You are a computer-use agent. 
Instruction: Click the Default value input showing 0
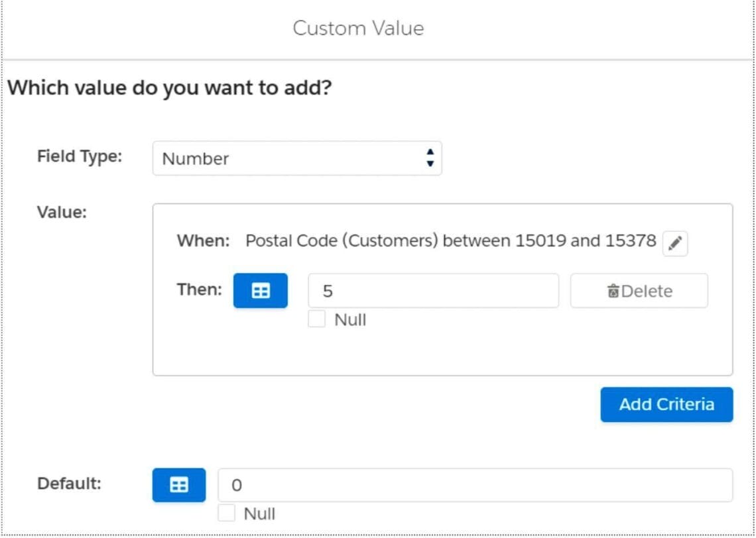[474, 484]
